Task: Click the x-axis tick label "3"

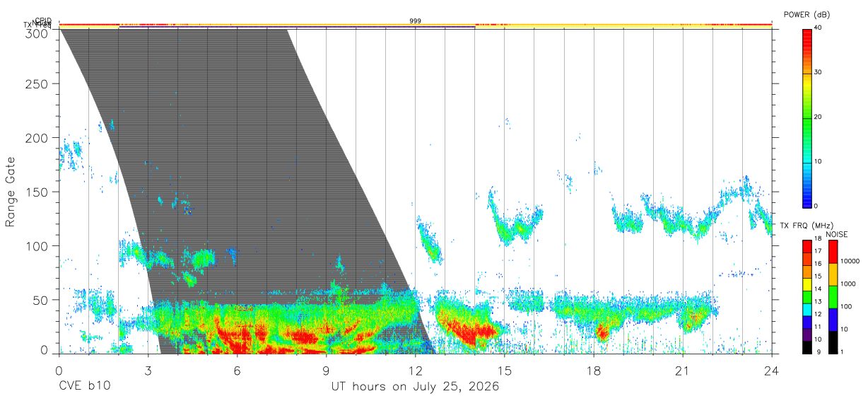Action: [x=148, y=370]
